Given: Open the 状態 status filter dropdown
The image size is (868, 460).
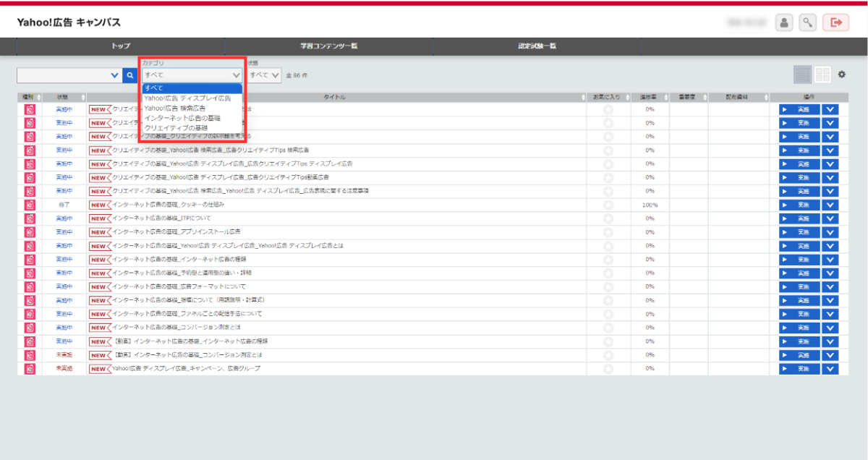Looking at the screenshot, I should pyautogui.click(x=264, y=74).
